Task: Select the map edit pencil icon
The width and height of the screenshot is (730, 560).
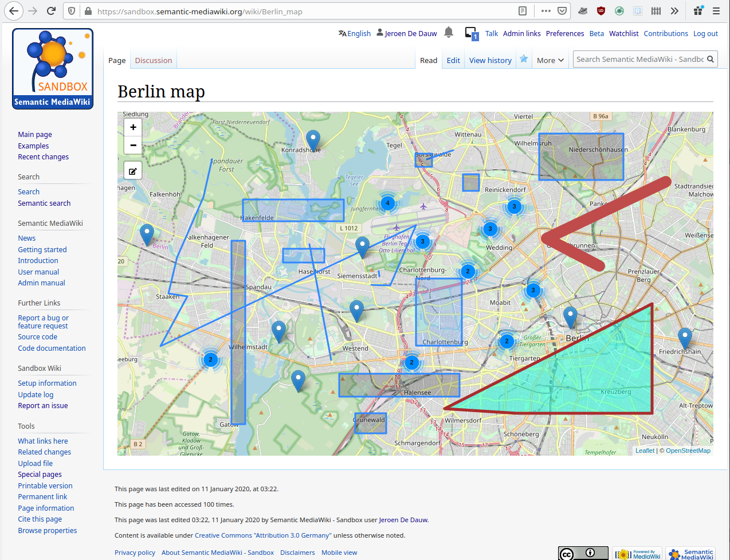Action: [132, 170]
